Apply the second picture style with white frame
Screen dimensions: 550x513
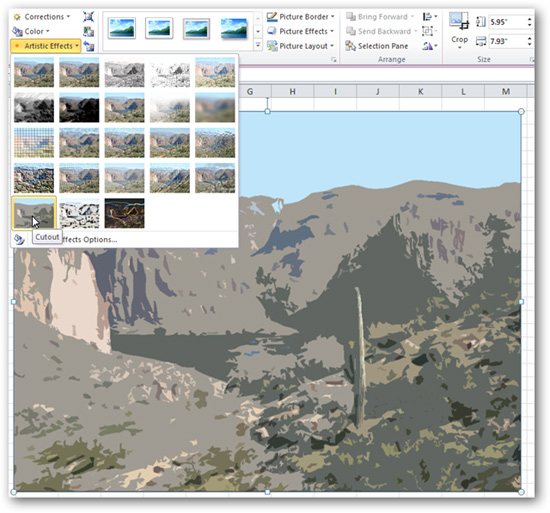click(159, 28)
